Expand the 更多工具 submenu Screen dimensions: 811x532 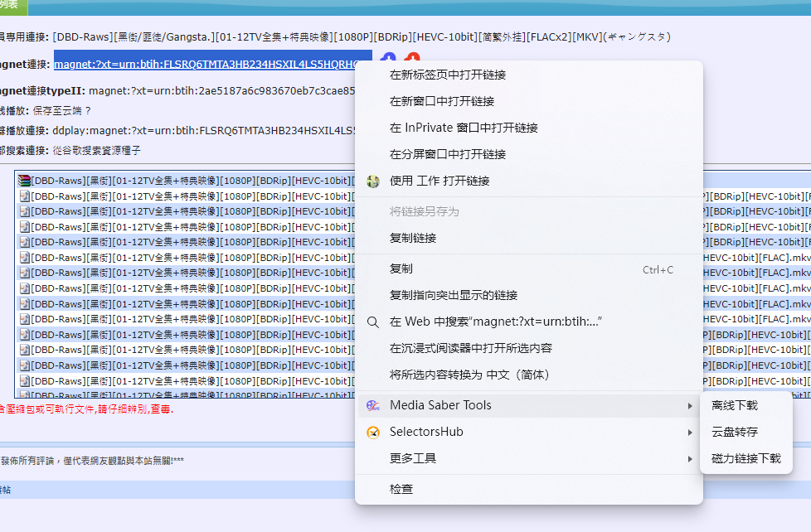[x=691, y=459]
